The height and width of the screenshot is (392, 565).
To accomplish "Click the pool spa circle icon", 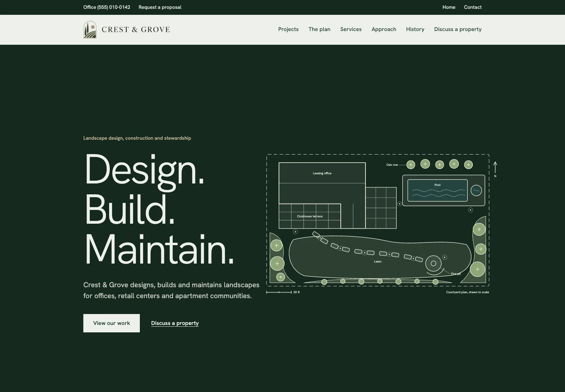I will (x=476, y=191).
